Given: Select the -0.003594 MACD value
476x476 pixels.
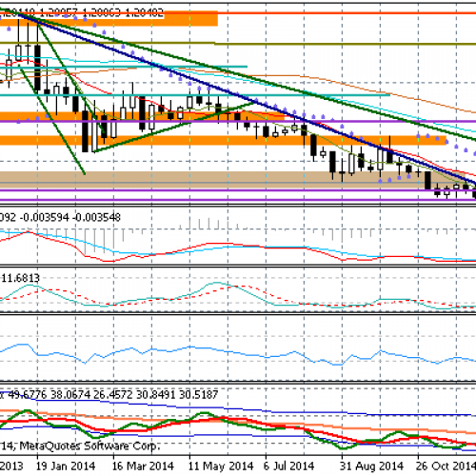Looking at the screenshot, I should click(x=44, y=217).
